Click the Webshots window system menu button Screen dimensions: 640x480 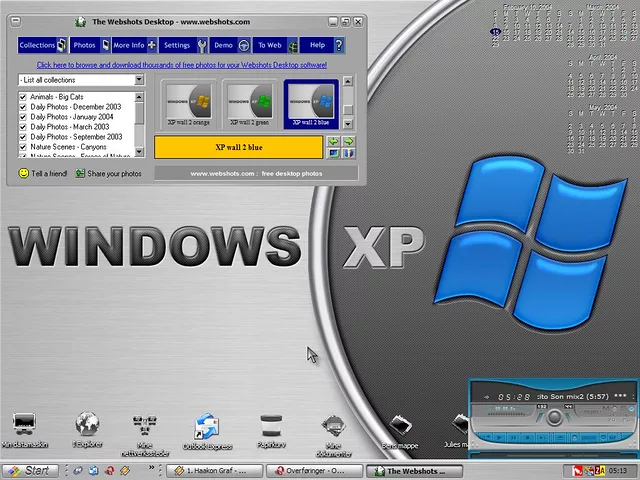[16, 22]
